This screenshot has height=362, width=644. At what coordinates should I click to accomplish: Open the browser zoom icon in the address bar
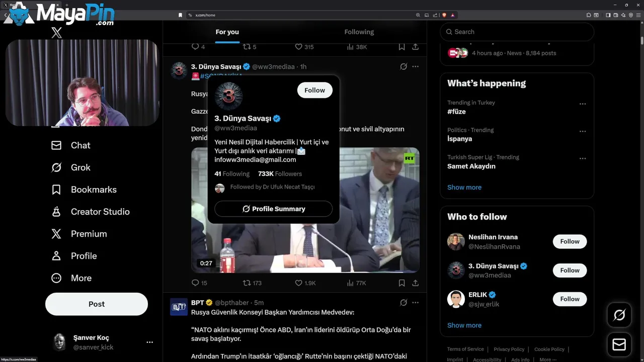418,15
